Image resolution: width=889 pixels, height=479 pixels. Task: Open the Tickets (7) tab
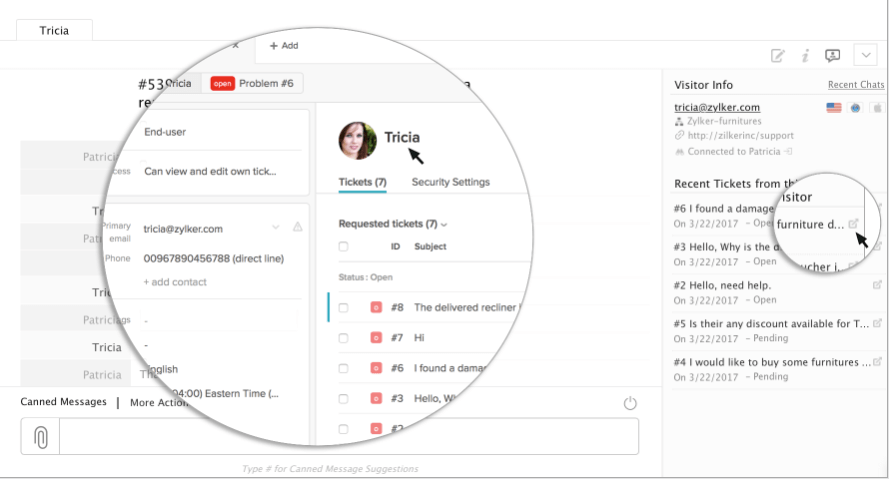click(362, 182)
